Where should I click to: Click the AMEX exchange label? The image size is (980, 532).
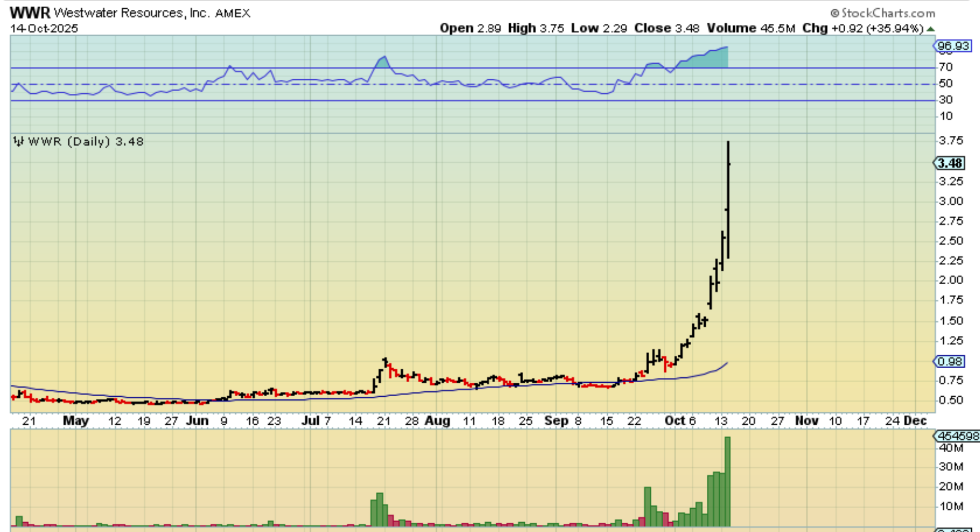click(233, 13)
